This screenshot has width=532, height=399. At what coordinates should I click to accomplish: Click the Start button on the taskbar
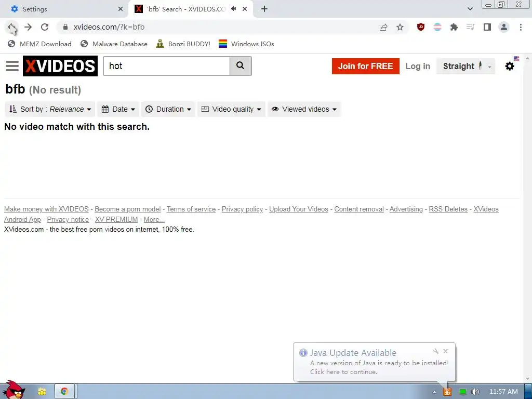pyautogui.click(x=14, y=390)
